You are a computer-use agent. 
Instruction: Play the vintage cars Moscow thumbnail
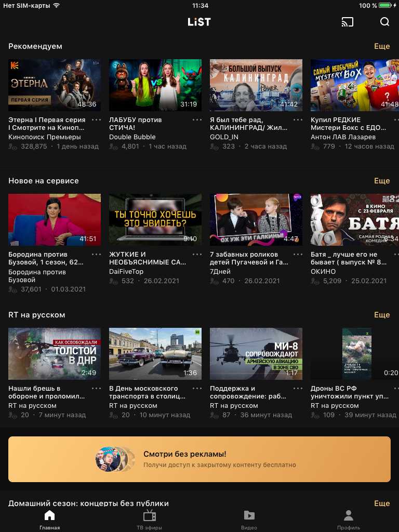tap(155, 354)
